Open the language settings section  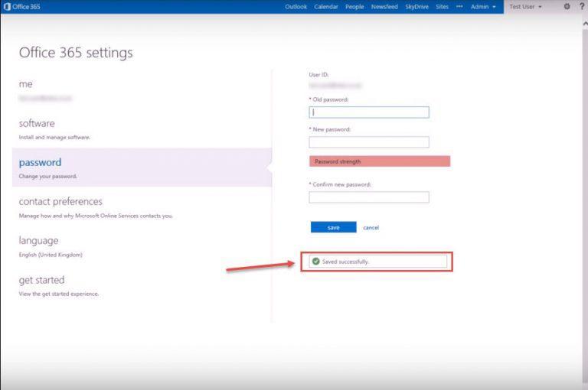39,241
